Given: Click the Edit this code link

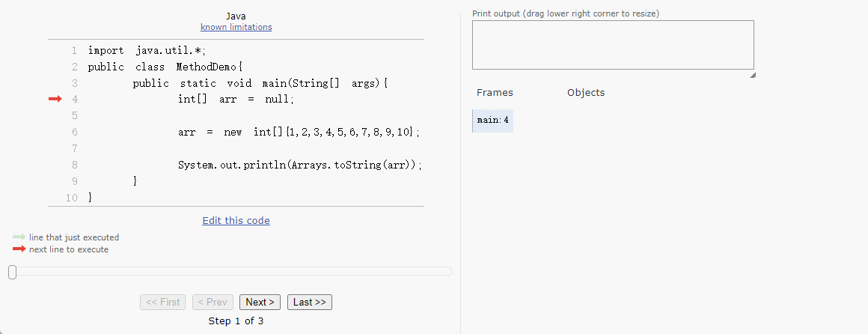Looking at the screenshot, I should click(236, 221).
